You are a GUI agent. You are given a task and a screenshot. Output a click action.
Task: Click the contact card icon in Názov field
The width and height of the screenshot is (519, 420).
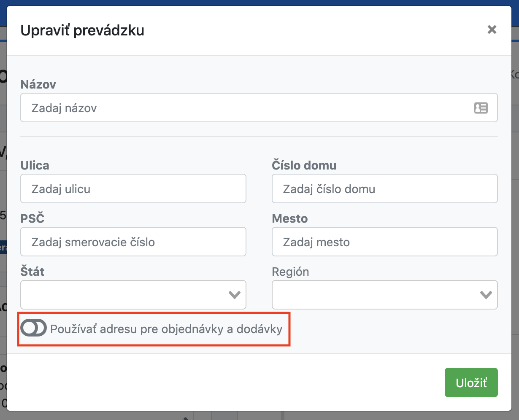(x=481, y=108)
